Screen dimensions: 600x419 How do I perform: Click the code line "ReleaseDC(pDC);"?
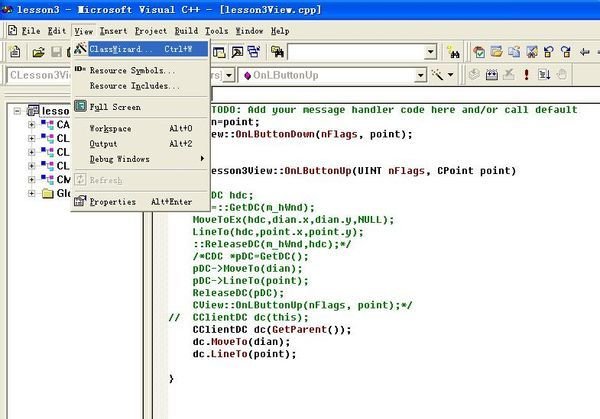pyautogui.click(x=238, y=293)
